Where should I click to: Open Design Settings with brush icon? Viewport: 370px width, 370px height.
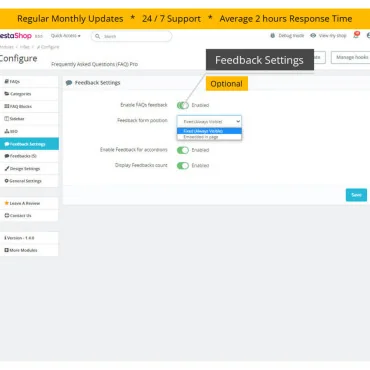click(x=29, y=169)
